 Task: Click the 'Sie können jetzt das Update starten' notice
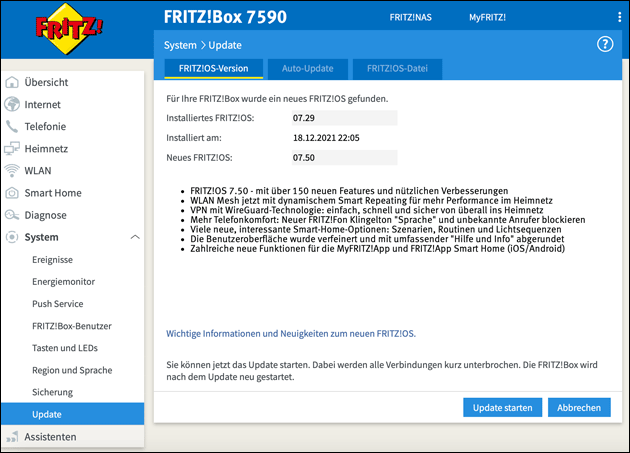(x=382, y=371)
